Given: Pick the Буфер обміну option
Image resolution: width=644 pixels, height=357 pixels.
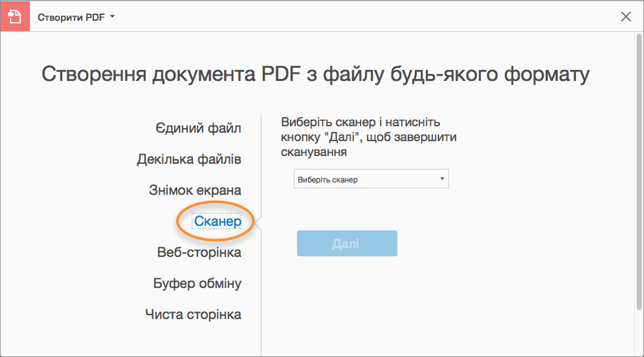Looking at the screenshot, I should click(197, 284).
